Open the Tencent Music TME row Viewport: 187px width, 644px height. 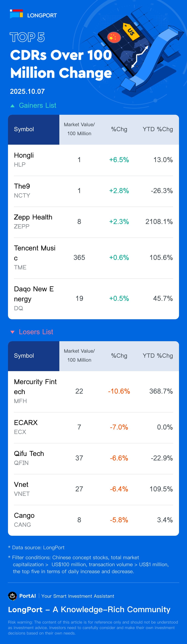(93, 258)
